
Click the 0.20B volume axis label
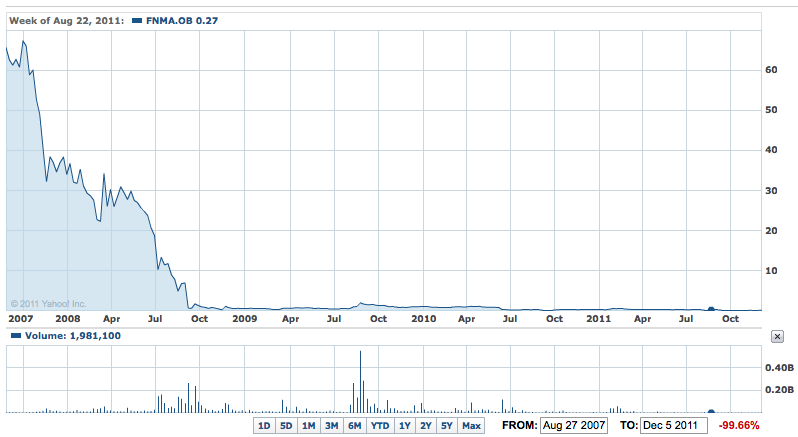pyautogui.click(x=779, y=390)
